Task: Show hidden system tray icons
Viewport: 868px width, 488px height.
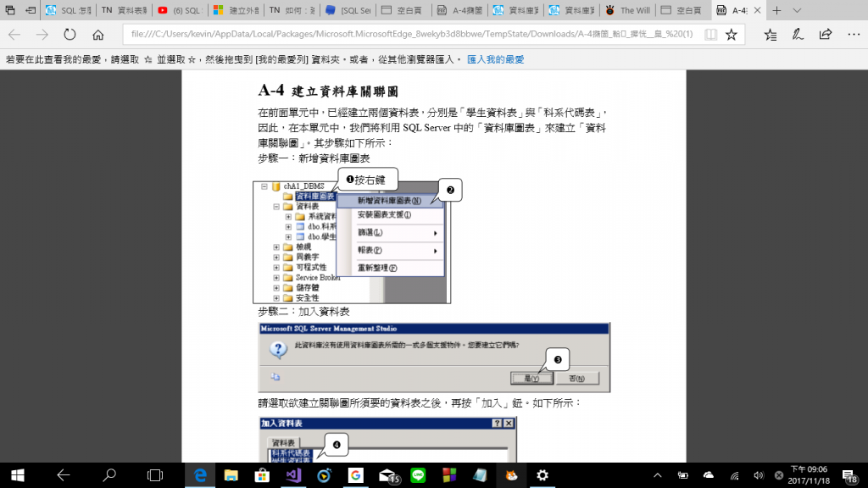Action: point(657,475)
